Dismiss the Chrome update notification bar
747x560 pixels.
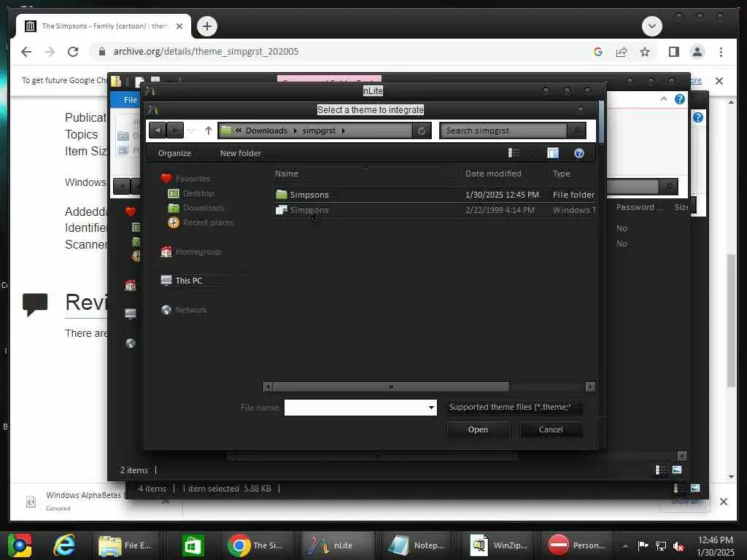[719, 81]
